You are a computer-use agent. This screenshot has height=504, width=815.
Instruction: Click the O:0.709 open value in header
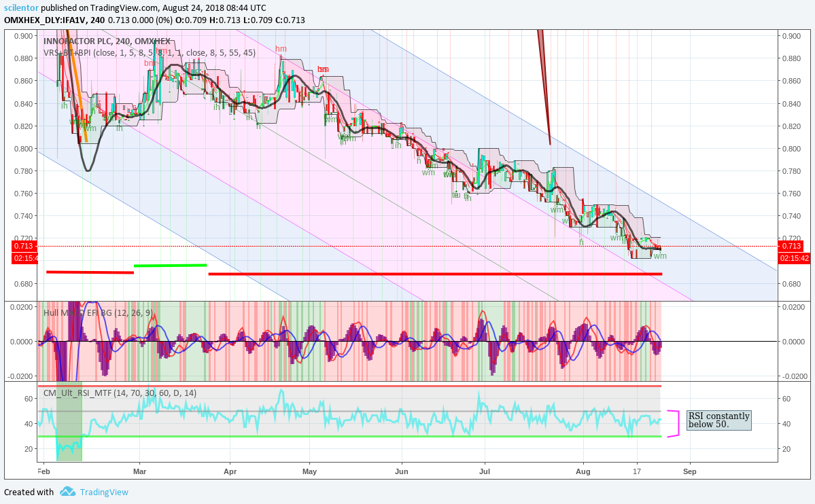(x=191, y=20)
